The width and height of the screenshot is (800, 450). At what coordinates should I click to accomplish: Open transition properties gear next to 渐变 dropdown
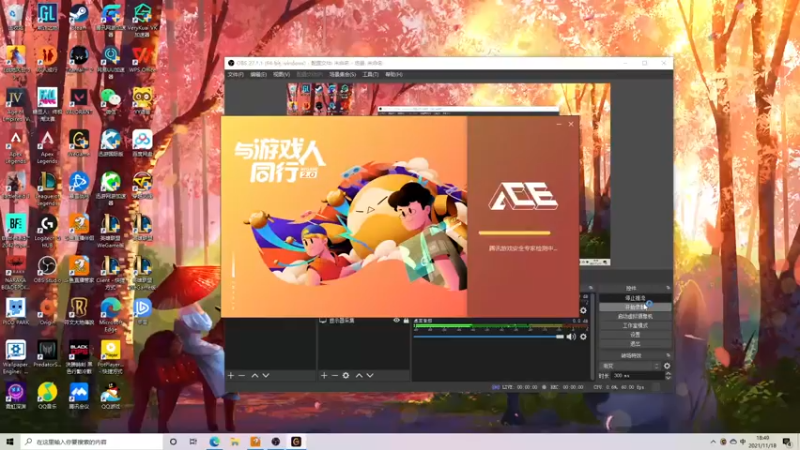coord(667,366)
